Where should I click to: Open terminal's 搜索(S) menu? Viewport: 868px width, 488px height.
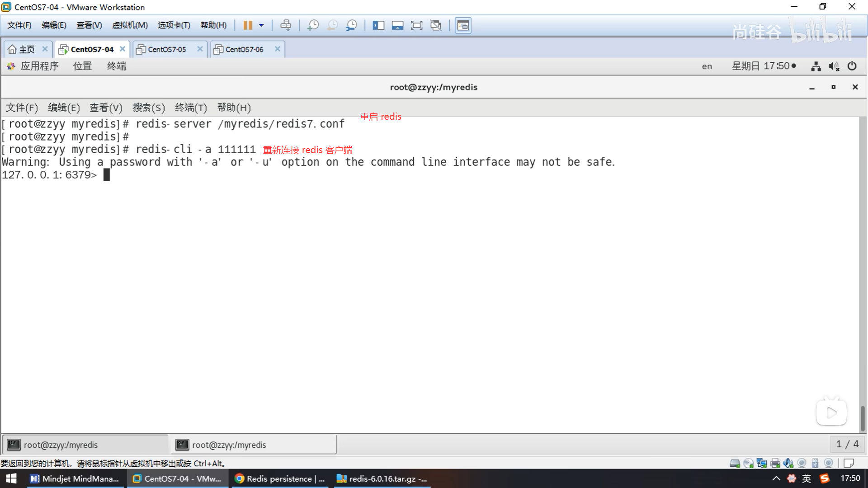coord(148,108)
